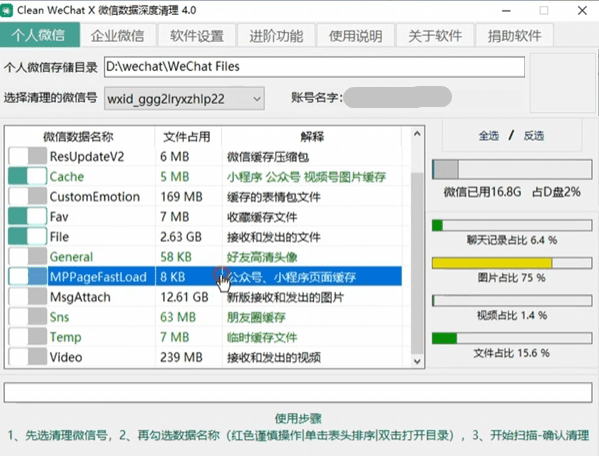Viewport: 599px width, 456px height.
Task: Click the list scrollbar up arrow
Action: (417, 134)
